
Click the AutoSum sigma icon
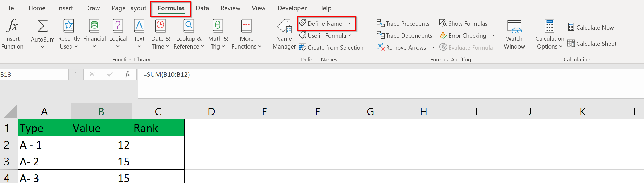42,26
